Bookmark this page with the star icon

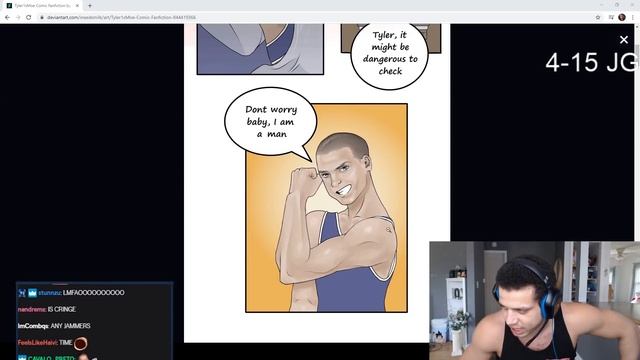[x=598, y=18]
